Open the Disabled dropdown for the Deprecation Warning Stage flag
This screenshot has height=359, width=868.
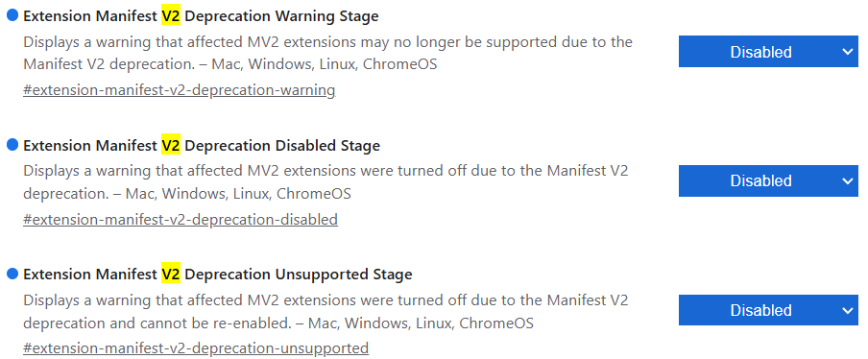pos(768,52)
